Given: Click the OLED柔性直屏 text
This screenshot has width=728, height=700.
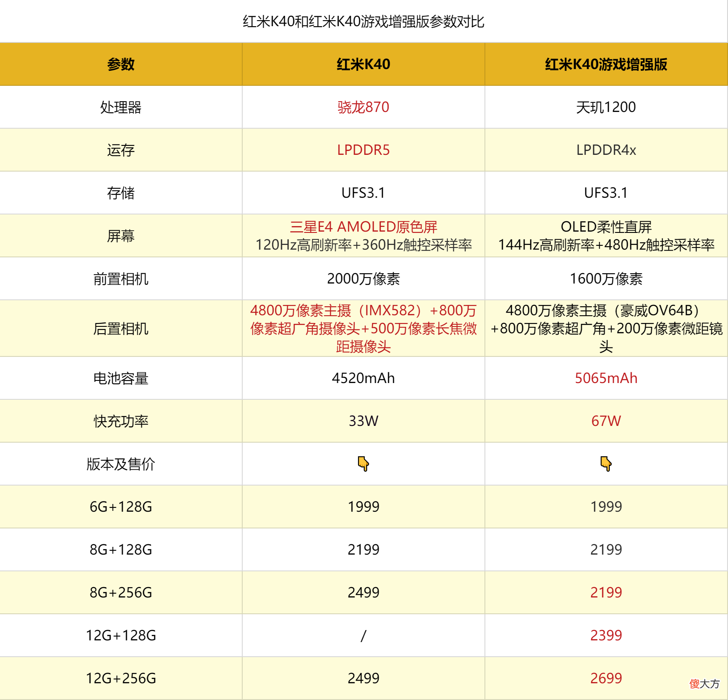Looking at the screenshot, I should (x=606, y=227).
